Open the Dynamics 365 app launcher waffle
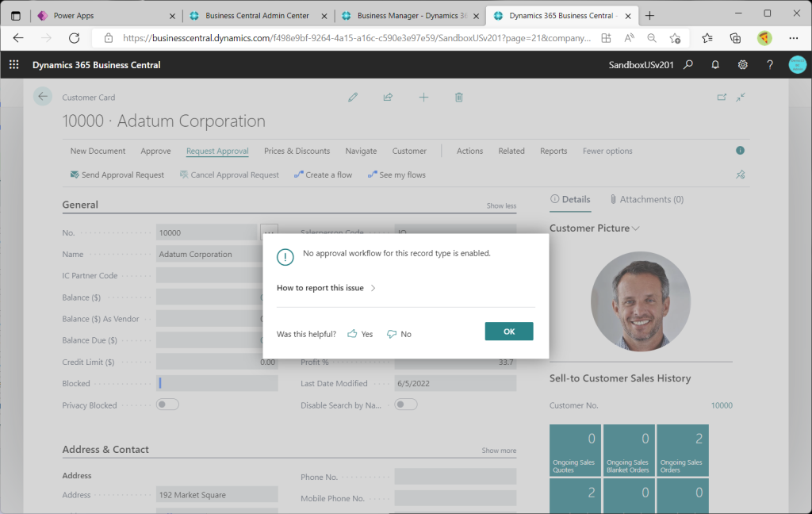This screenshot has height=514, width=812. [x=14, y=65]
